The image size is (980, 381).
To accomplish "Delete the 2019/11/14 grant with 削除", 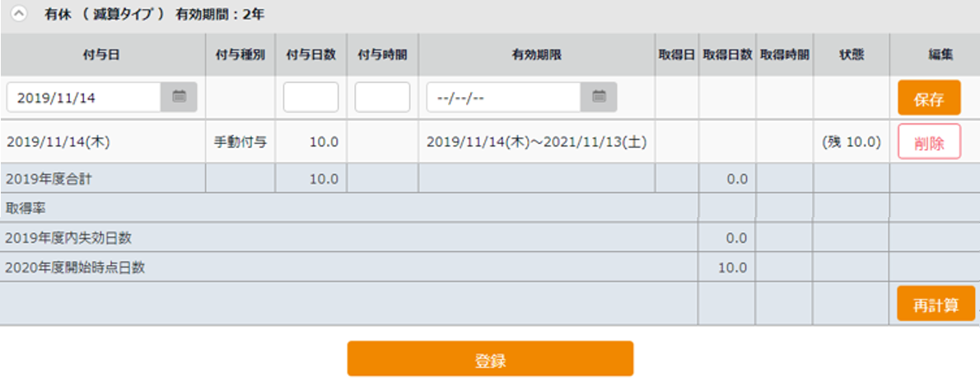I will pos(929,142).
